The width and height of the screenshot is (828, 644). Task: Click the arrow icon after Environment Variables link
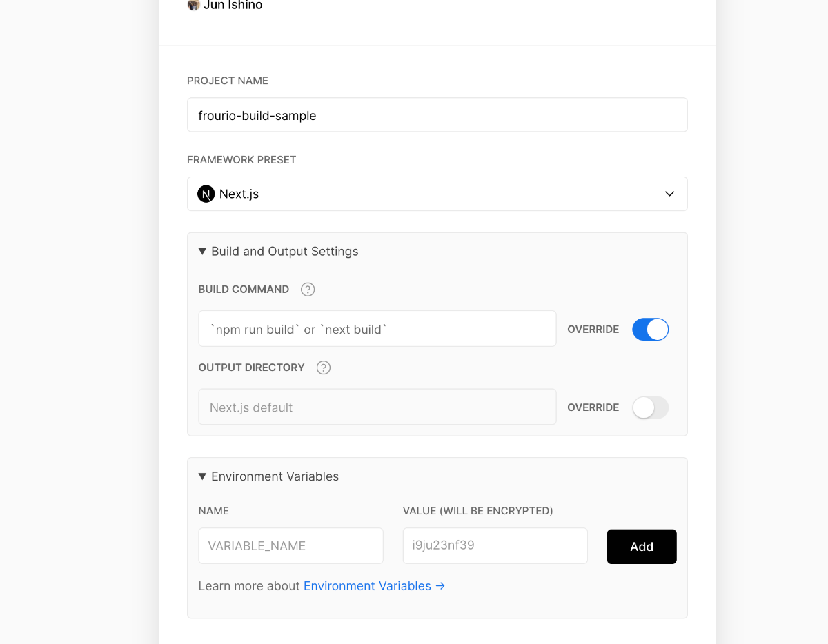(x=440, y=586)
